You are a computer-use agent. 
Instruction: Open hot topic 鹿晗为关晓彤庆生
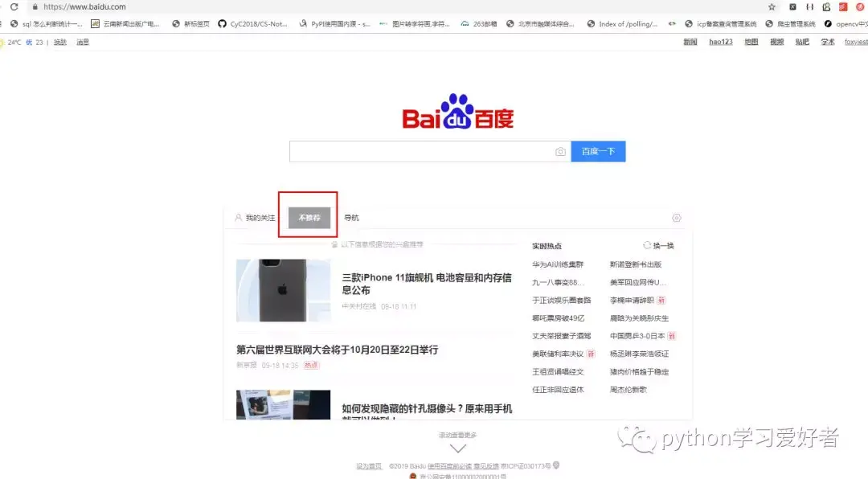tap(639, 317)
